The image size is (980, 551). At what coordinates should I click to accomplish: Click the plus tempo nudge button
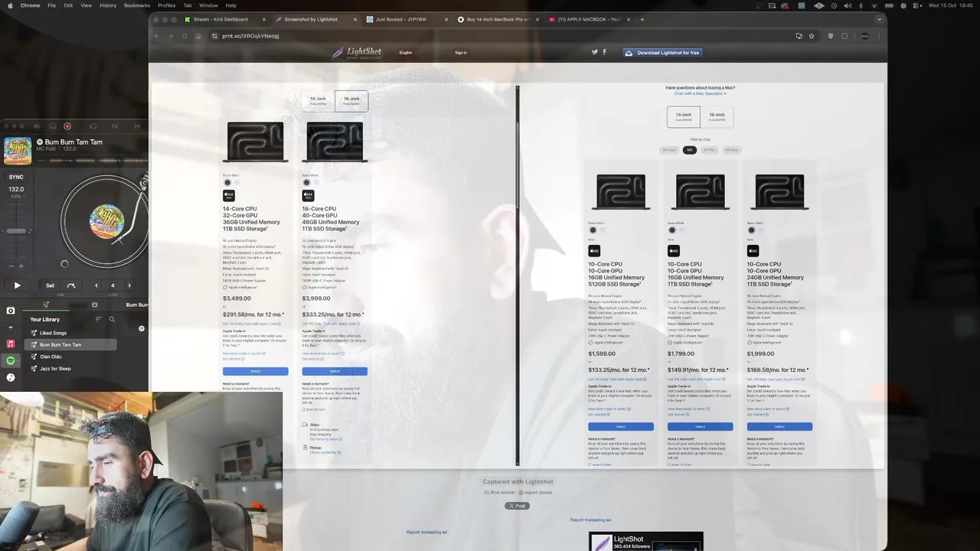tap(21, 266)
